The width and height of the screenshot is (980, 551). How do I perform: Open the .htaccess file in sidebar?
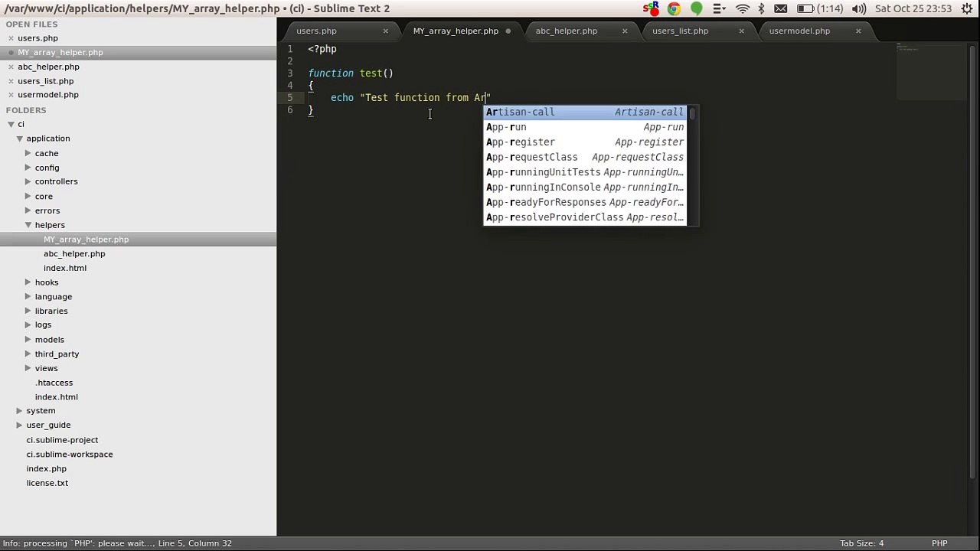tap(54, 383)
